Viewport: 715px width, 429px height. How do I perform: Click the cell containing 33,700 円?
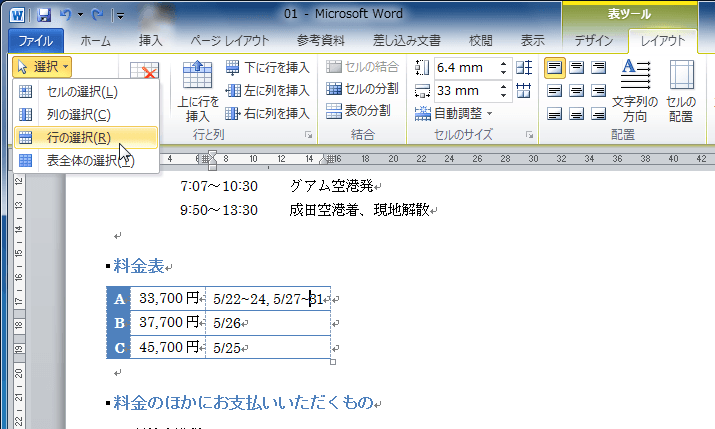click(x=168, y=299)
